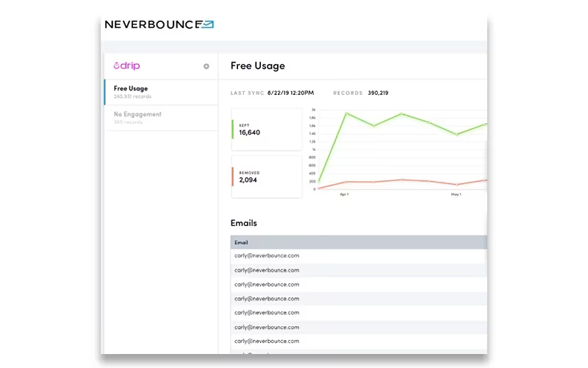Click the 260,931 records subtitle under Free Usage
This screenshot has width=588, height=368.
[132, 96]
